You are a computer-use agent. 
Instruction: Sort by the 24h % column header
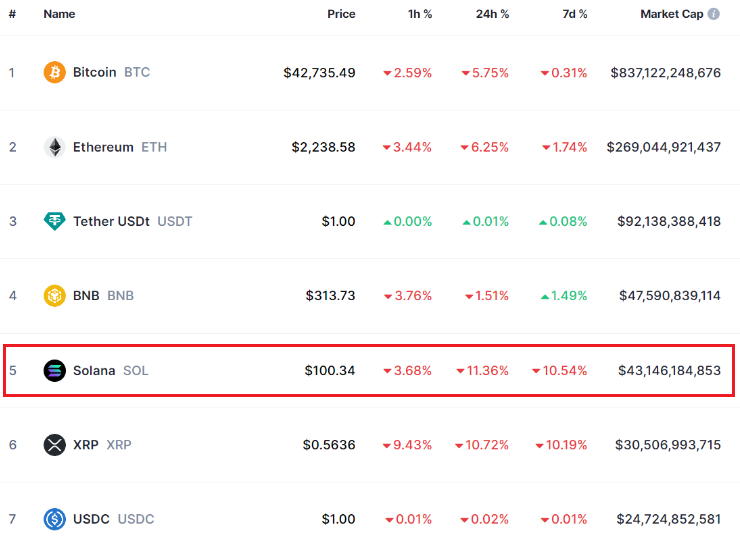492,14
